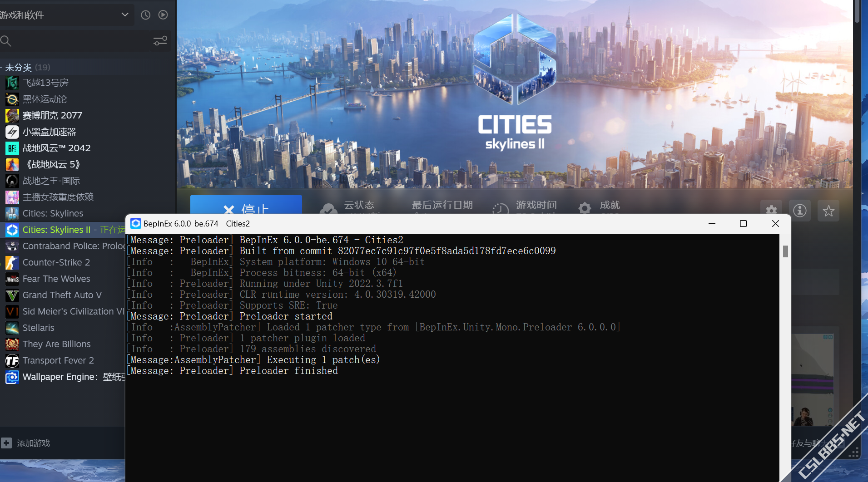Image resolution: width=868 pixels, height=482 pixels.
Task: Click the Wallpaper Engine gear icon
Action: [12, 377]
